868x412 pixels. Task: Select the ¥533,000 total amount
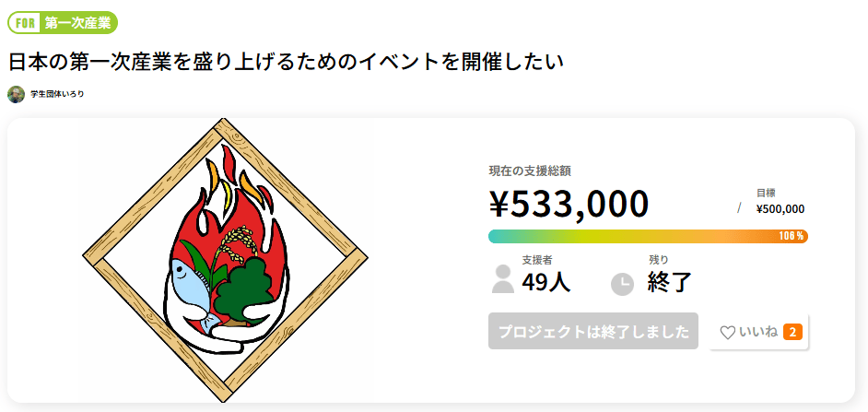[x=569, y=204]
